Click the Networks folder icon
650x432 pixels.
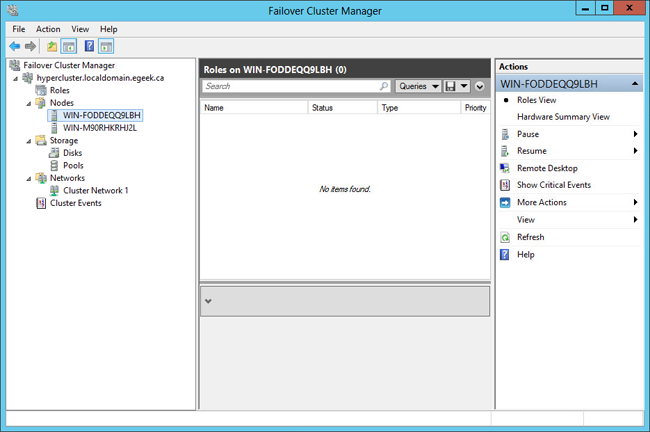tap(41, 178)
